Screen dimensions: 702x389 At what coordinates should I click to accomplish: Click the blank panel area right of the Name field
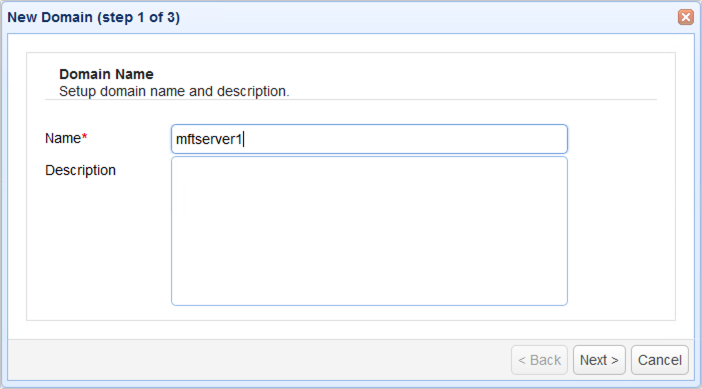(620, 139)
